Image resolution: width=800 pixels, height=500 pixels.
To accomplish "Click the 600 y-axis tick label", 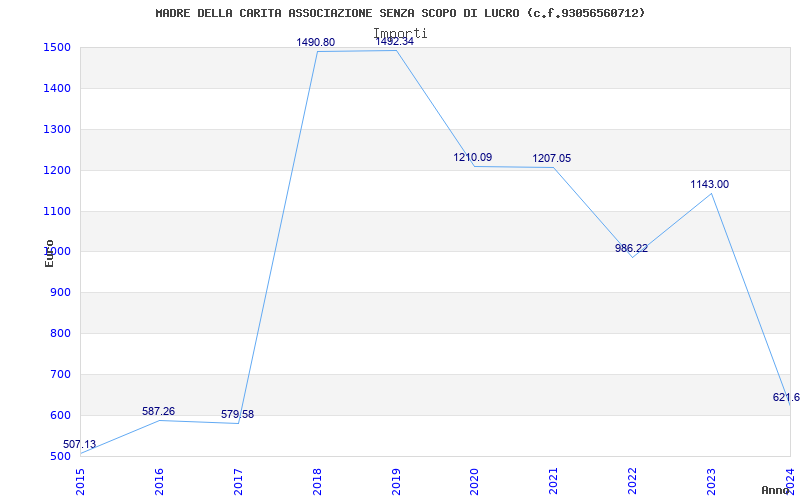I will 60,415.
